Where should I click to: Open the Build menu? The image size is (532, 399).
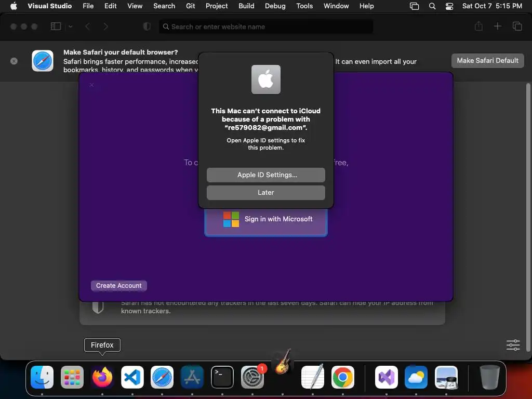click(246, 6)
